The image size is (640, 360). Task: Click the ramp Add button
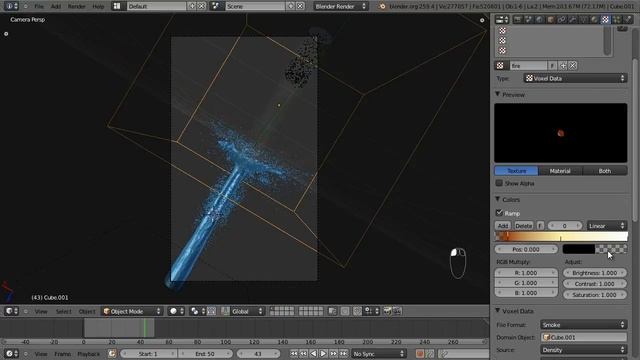coord(503,226)
